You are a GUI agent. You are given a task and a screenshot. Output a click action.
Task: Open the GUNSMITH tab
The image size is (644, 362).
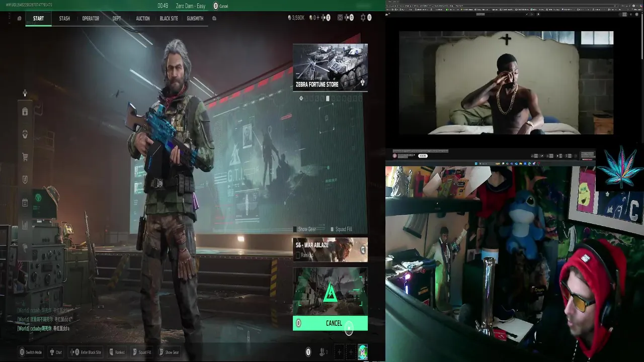195,19
